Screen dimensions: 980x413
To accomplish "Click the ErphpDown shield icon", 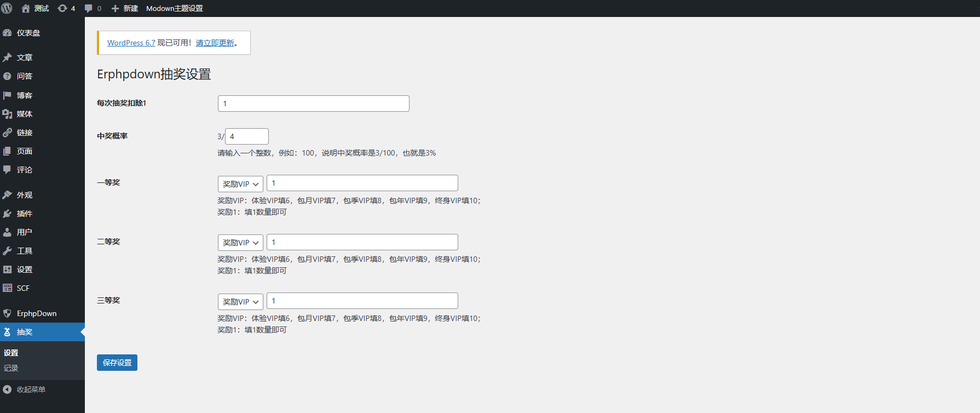I will (x=7, y=313).
